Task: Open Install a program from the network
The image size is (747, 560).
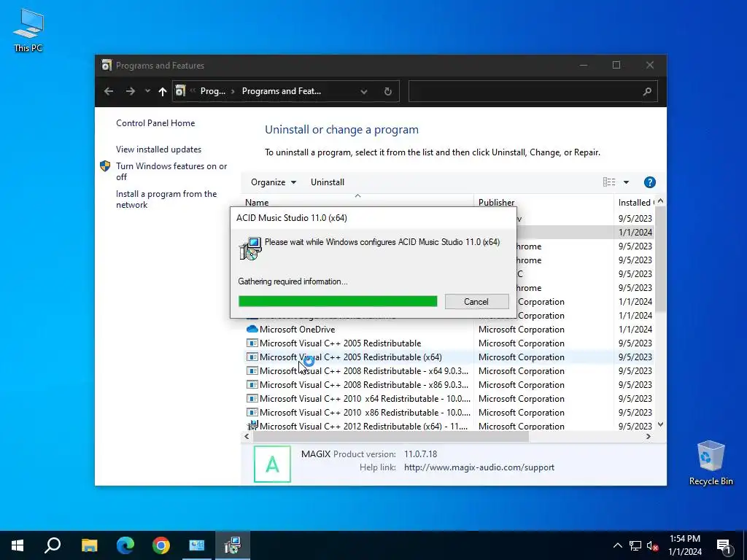Action: (x=166, y=199)
